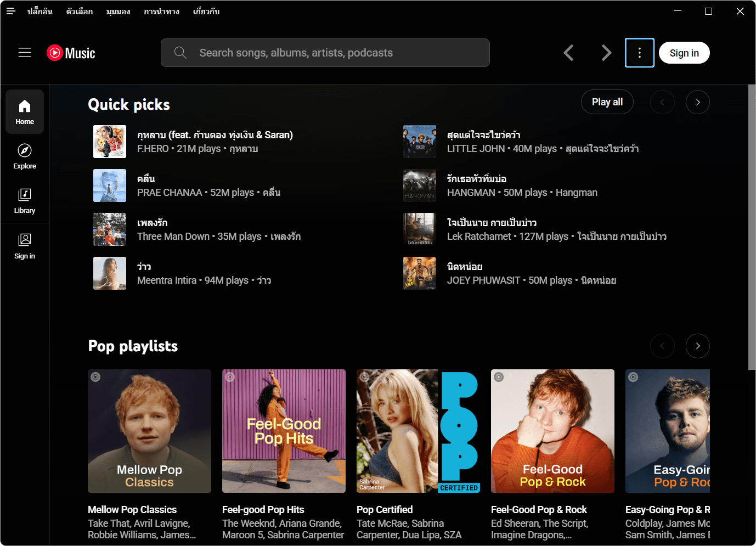756x546 pixels.
Task: Show next Quick picks with right chevron
Action: 698,102
